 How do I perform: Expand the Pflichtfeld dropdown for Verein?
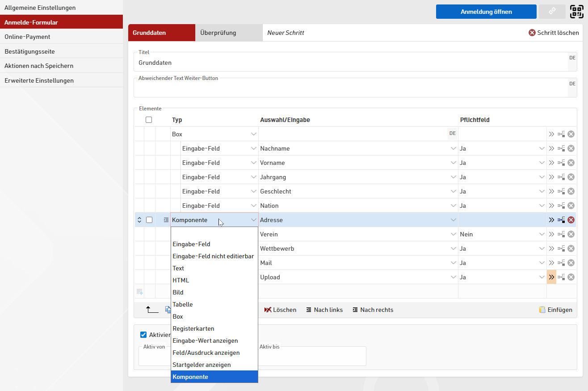pos(542,234)
